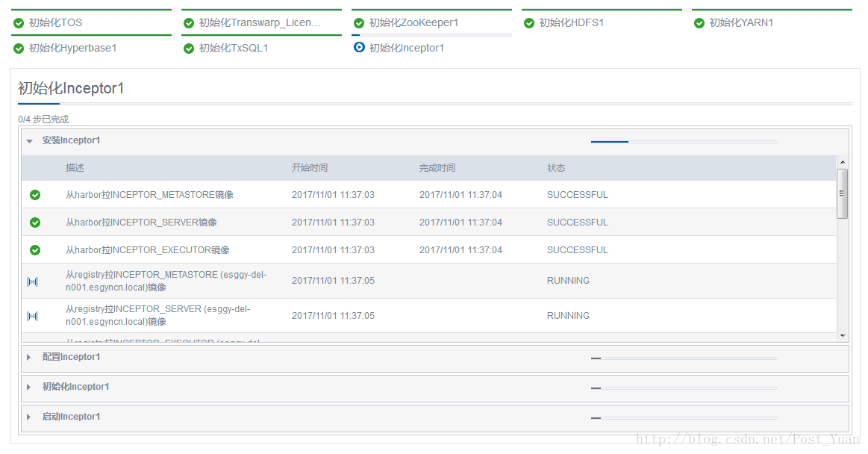Click the 0/4 步已完成 progress label
The width and height of the screenshot is (868, 454).
click(x=43, y=119)
